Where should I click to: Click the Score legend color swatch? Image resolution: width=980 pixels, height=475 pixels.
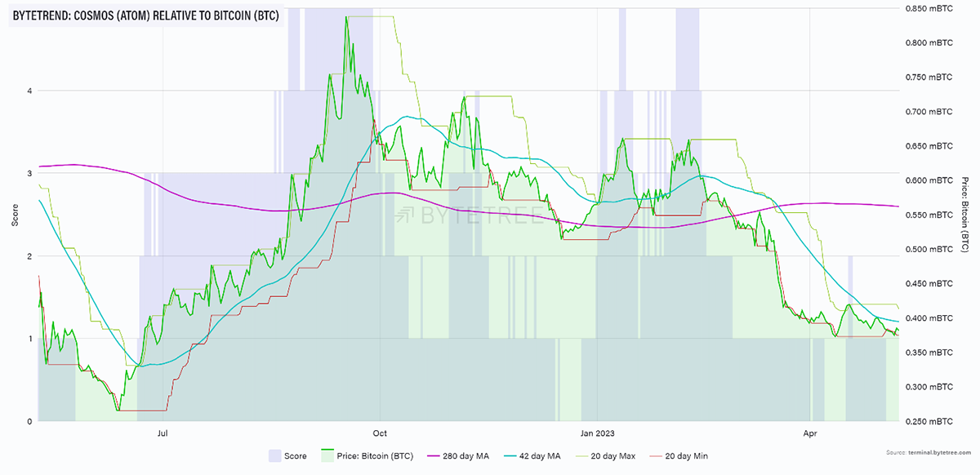click(x=274, y=455)
